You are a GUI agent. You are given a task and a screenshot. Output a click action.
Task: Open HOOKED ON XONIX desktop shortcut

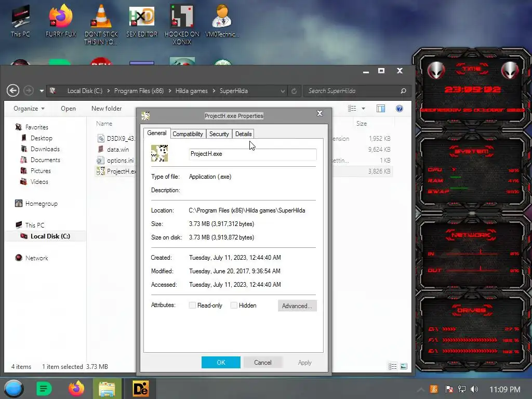pos(182,24)
